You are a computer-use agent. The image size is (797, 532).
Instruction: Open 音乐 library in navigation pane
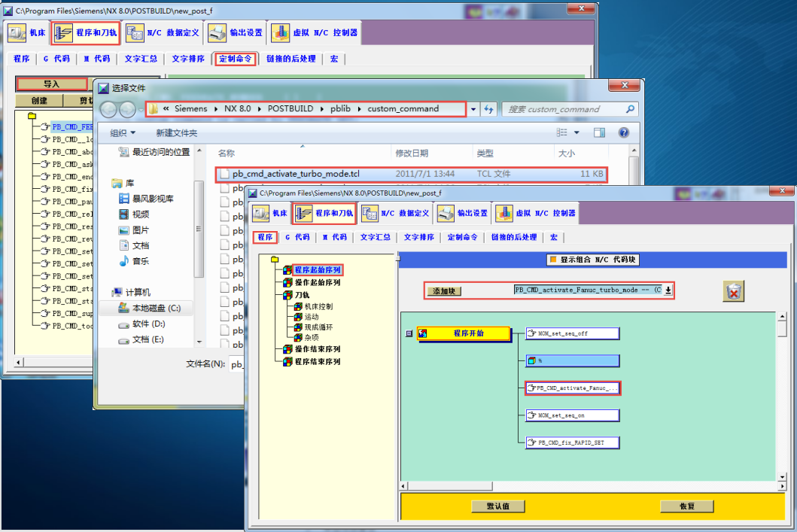134,261
